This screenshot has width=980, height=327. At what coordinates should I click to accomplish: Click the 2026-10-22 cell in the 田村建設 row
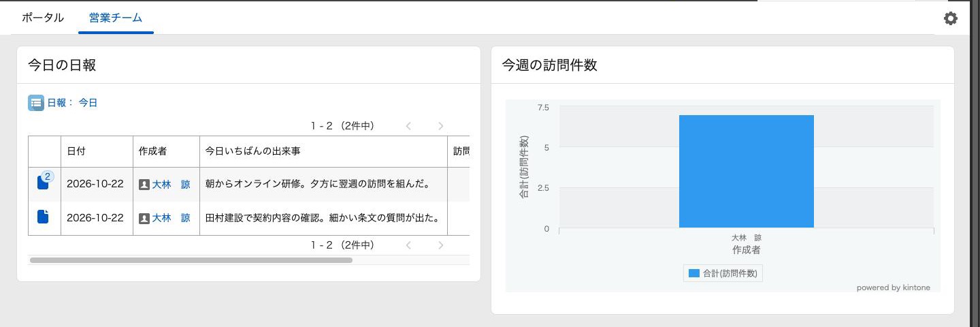95,218
